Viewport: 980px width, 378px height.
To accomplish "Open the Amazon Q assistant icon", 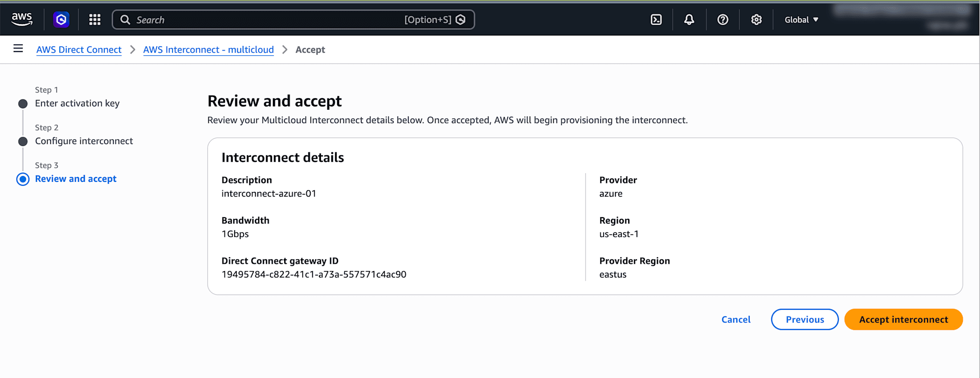I will click(x=61, y=20).
